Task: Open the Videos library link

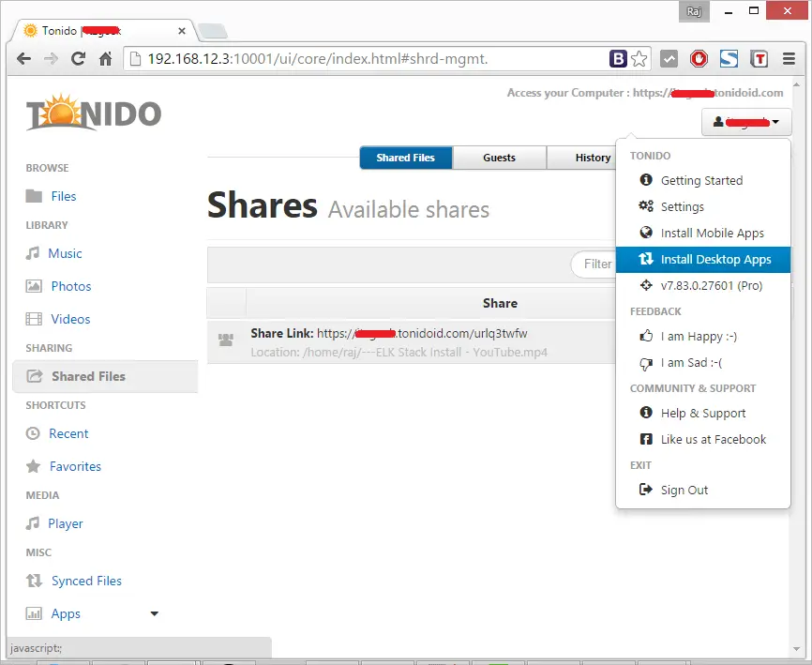Action: (70, 319)
